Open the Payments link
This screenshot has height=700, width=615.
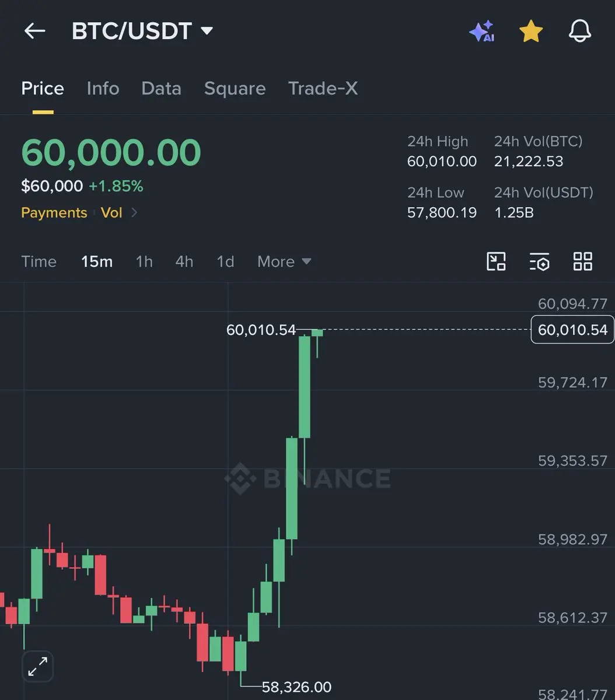[54, 212]
